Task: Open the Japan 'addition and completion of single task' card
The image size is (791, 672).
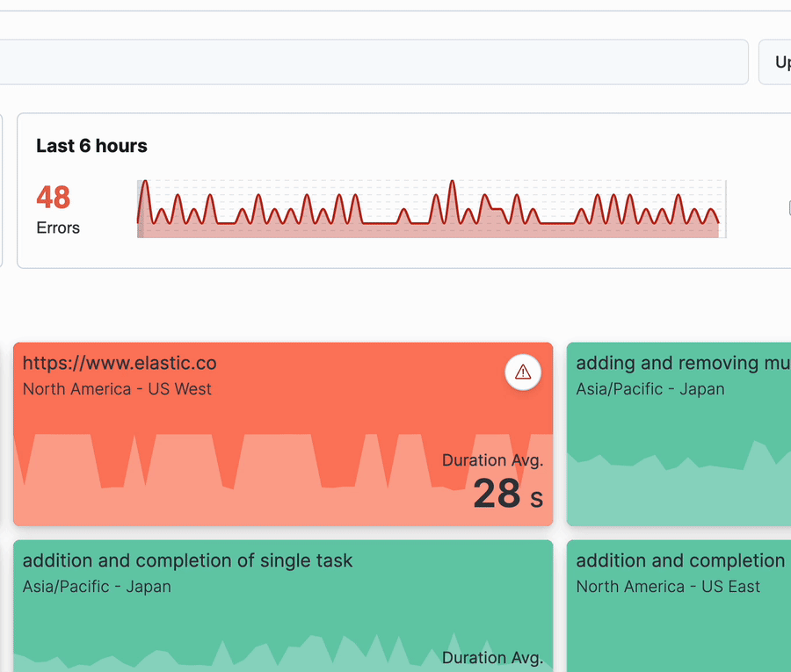Action: click(x=283, y=606)
